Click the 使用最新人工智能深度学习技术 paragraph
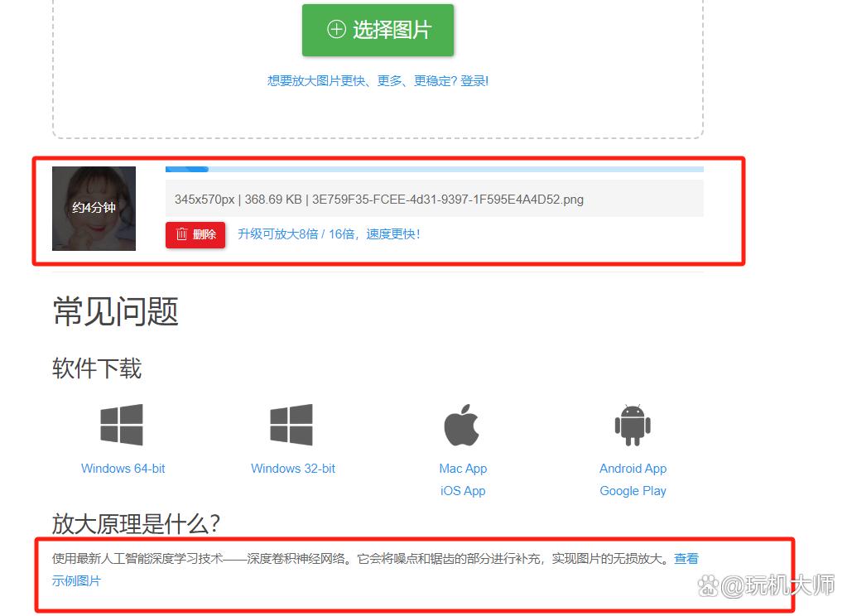The image size is (852, 616). click(375, 570)
